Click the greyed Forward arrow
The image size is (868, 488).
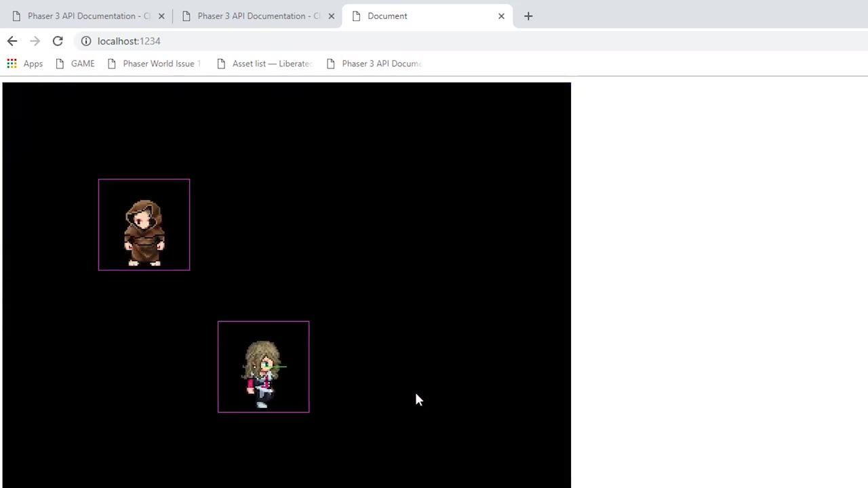pyautogui.click(x=35, y=41)
